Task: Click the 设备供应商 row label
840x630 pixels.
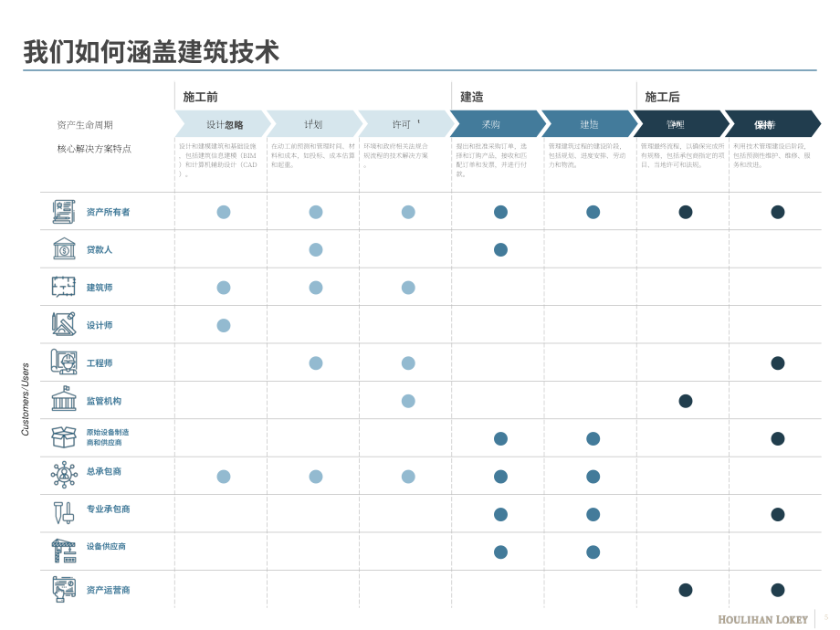Action: click(106, 546)
